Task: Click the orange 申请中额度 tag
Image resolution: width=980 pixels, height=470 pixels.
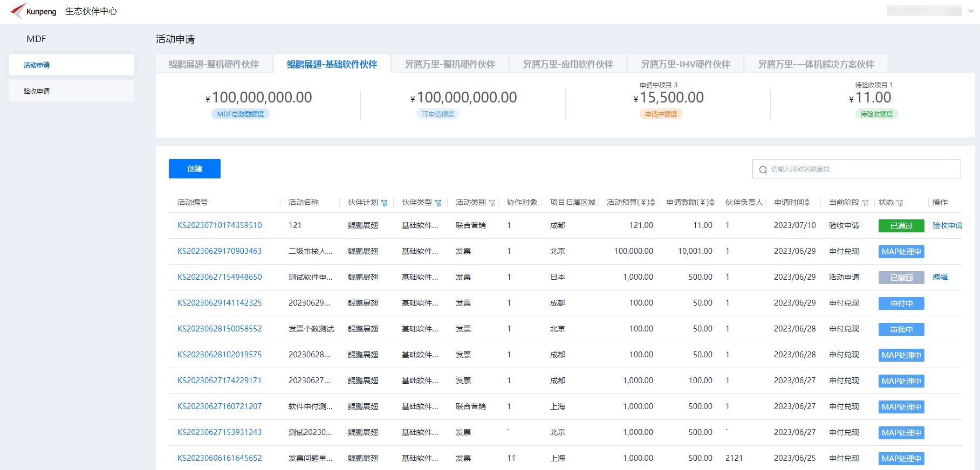Action: (661, 114)
